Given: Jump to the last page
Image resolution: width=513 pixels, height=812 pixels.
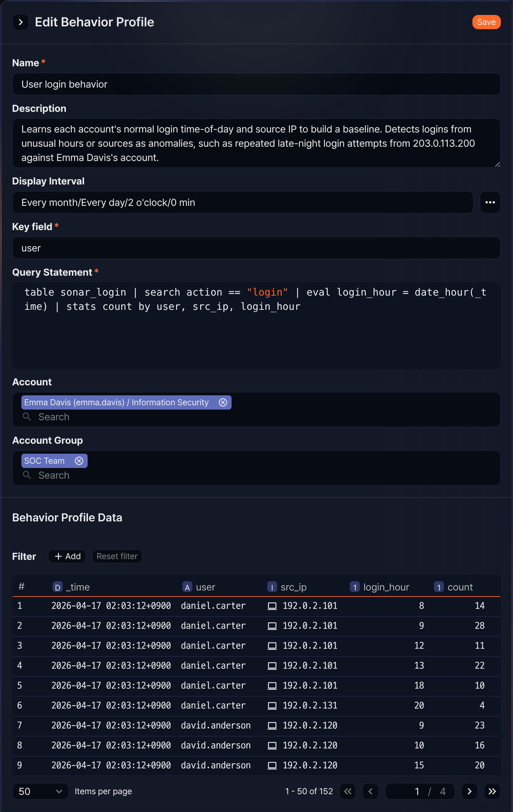Looking at the screenshot, I should click(x=492, y=791).
